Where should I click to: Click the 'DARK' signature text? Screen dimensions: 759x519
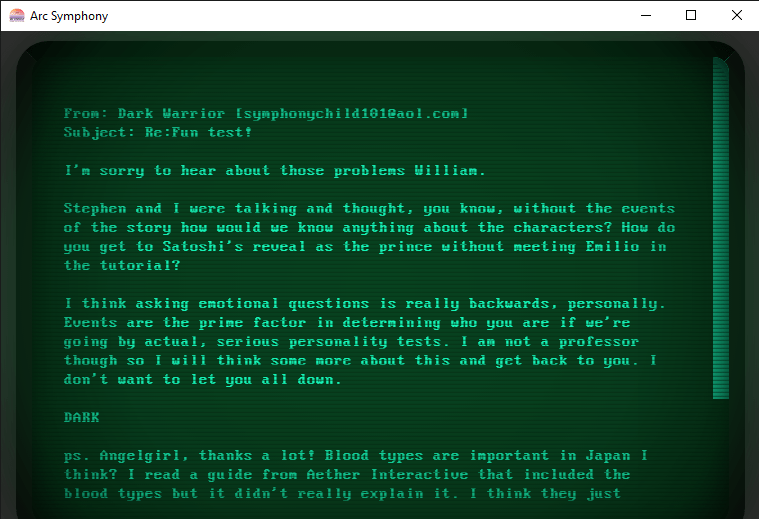tap(81, 417)
